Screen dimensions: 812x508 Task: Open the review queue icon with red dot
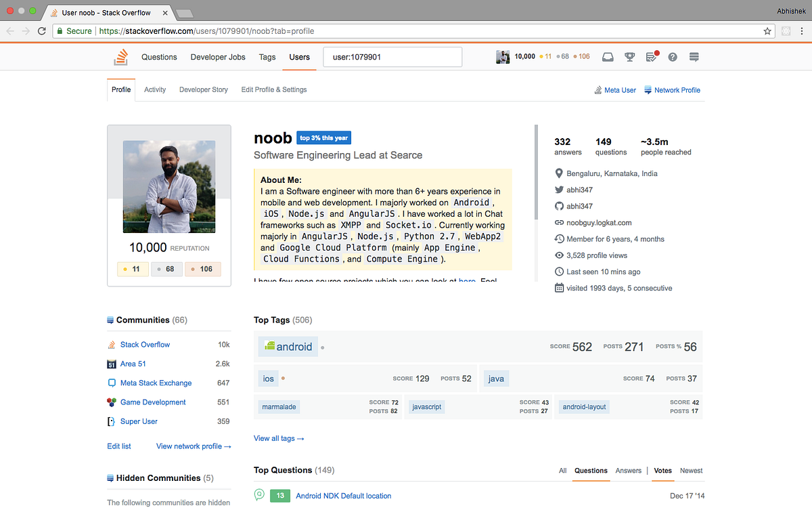(x=651, y=57)
